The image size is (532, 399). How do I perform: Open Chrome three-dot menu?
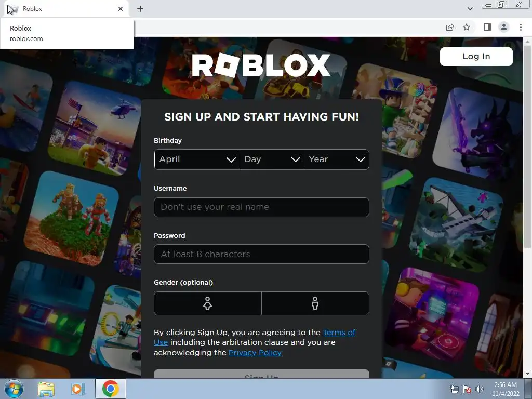coord(521,27)
